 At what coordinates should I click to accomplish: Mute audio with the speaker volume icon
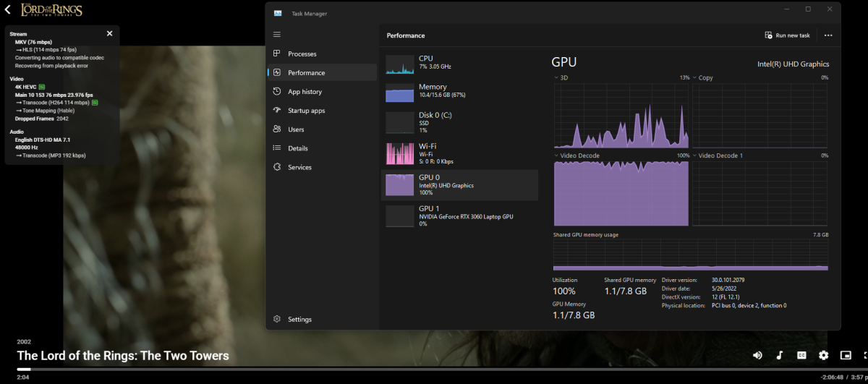pos(757,355)
